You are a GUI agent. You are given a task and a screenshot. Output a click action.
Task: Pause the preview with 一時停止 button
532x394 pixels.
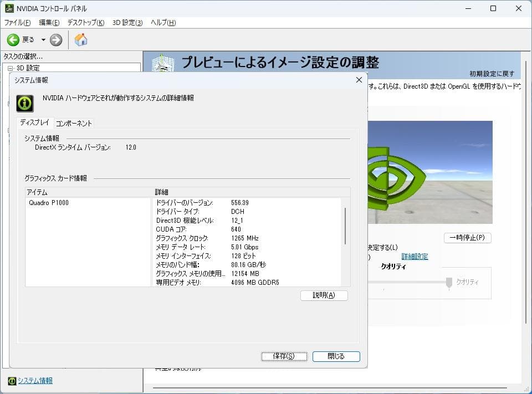click(468, 238)
